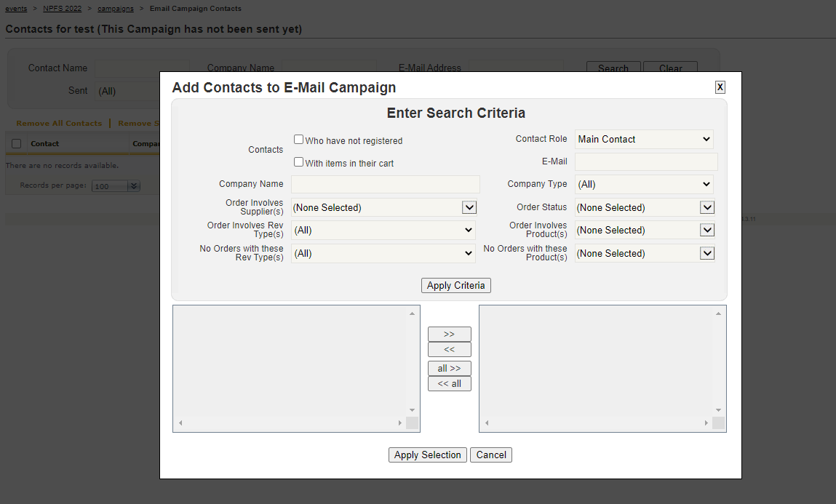The width and height of the screenshot is (836, 504).
Task: Open the Order Involves Rev Type(s) dropdown
Action: click(383, 231)
